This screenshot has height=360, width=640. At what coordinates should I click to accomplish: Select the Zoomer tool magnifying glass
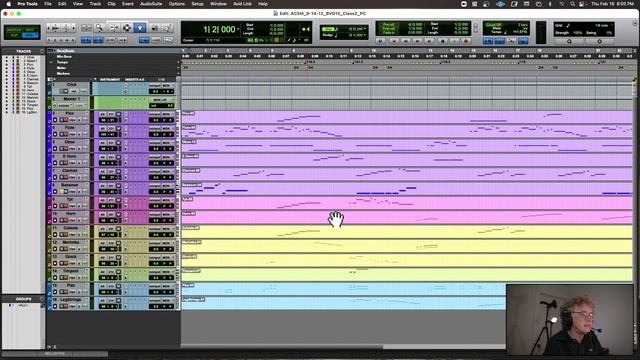coord(99,28)
